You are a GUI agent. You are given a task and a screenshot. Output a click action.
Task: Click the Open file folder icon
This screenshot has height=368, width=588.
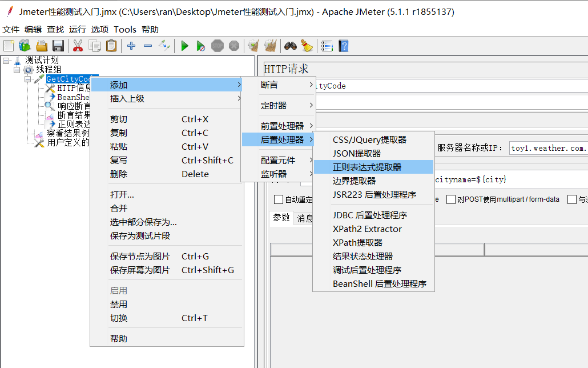click(41, 46)
